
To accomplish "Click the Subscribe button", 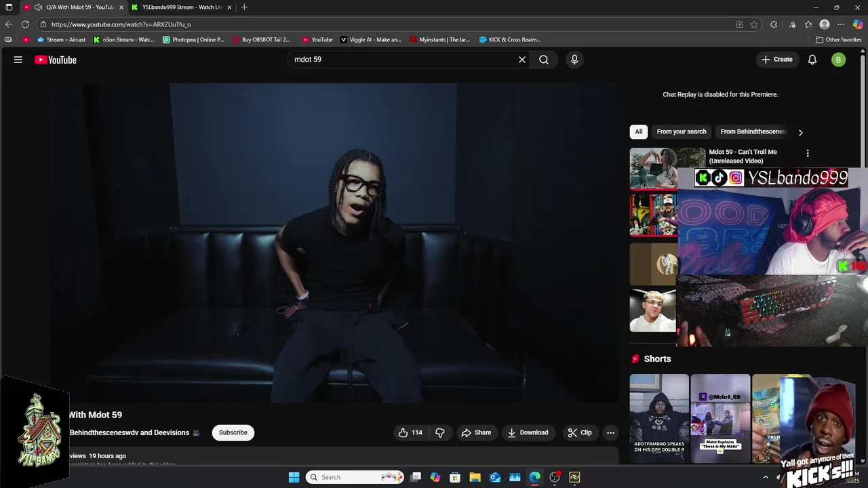I will tap(233, 432).
